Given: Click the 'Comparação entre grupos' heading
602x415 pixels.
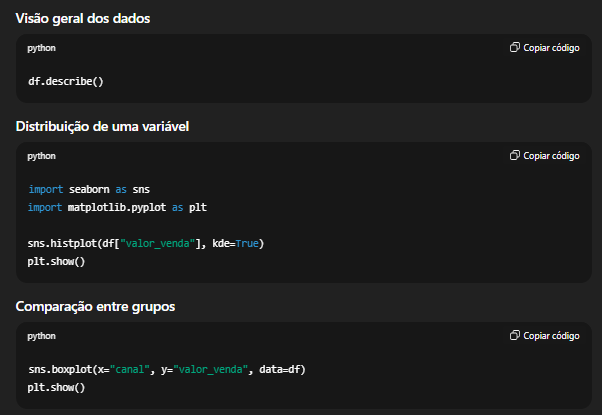Looking at the screenshot, I should click(95, 306).
